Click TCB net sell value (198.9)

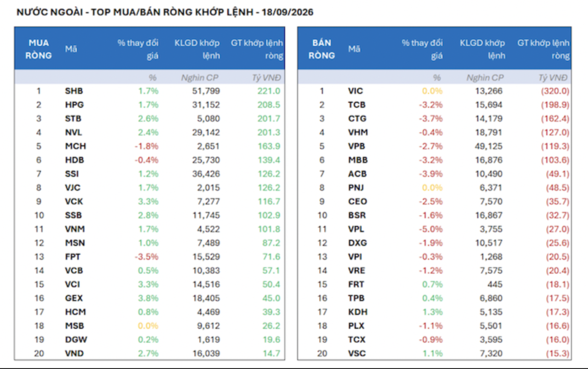[555, 105]
